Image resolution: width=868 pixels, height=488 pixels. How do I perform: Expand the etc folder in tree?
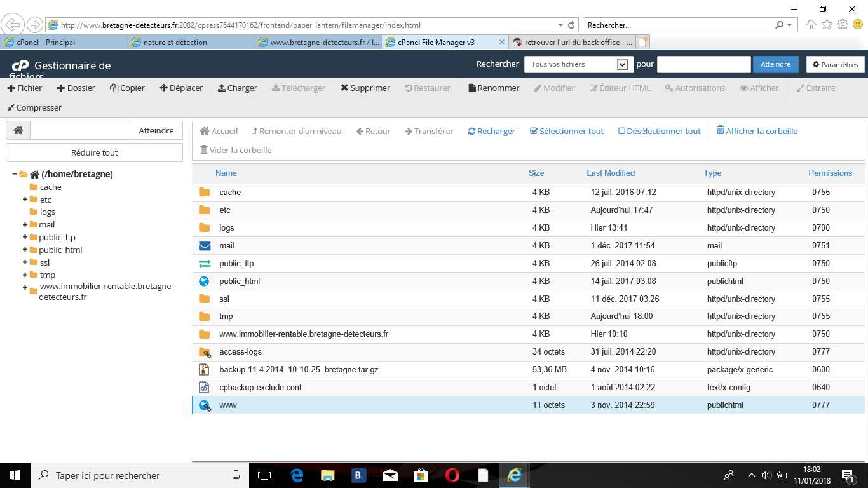coord(25,200)
